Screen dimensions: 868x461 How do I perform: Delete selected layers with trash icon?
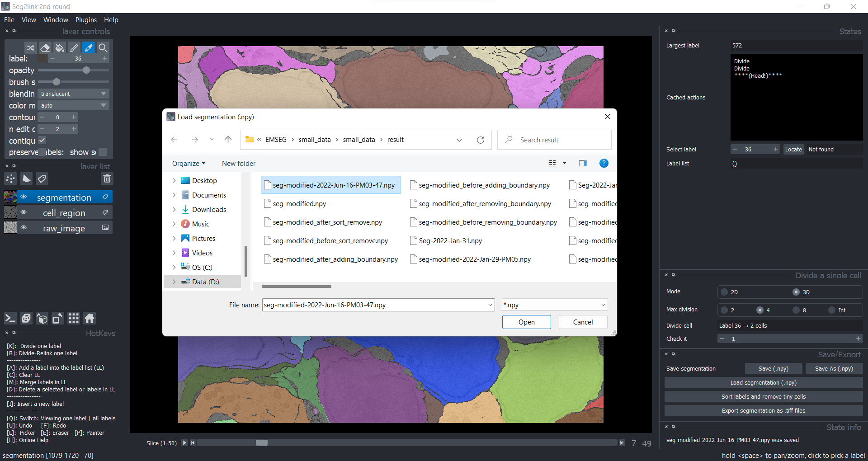107,179
